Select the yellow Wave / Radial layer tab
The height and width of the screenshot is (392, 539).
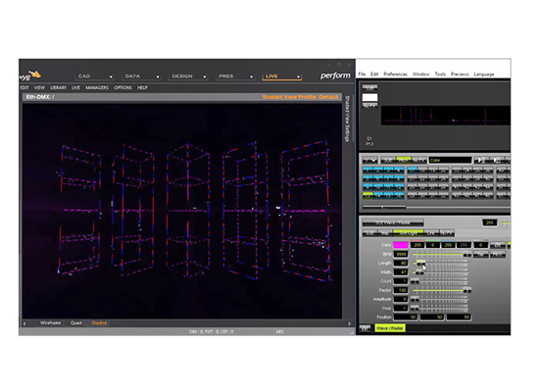pyautogui.click(x=390, y=328)
